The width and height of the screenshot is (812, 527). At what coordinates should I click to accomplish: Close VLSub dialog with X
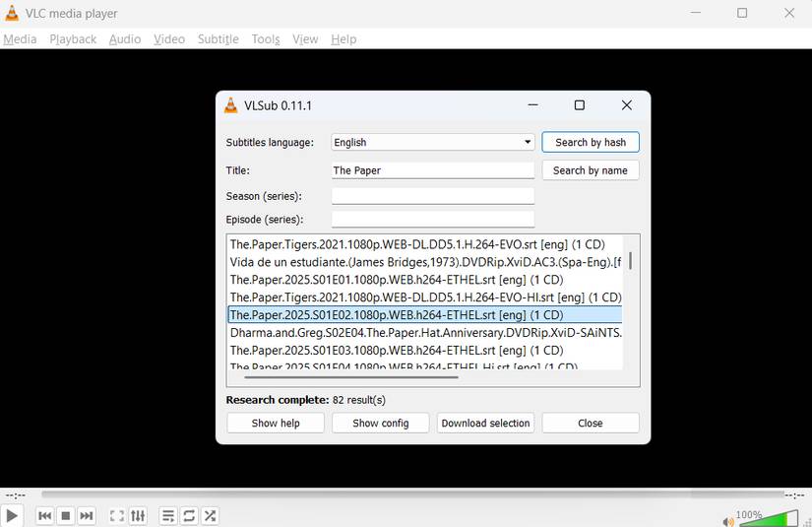[x=627, y=105]
